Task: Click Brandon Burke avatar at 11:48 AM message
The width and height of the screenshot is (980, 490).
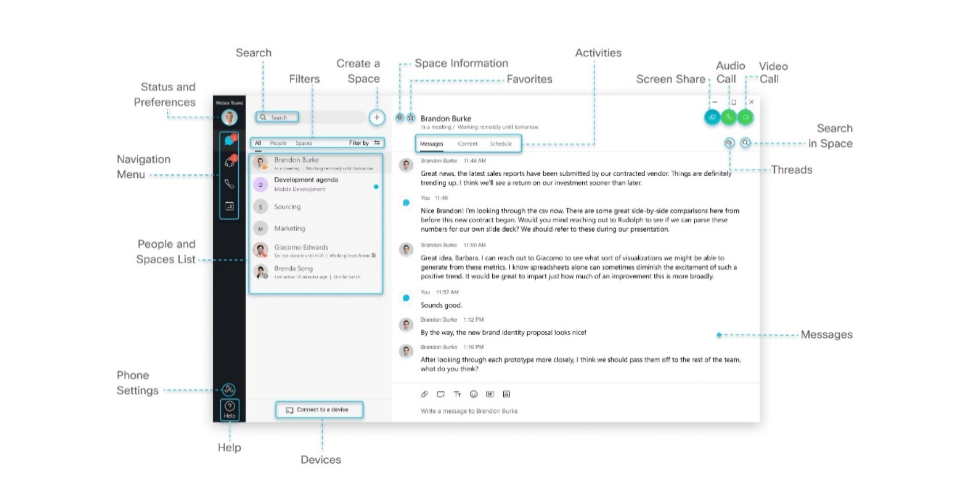Action: pos(406,165)
